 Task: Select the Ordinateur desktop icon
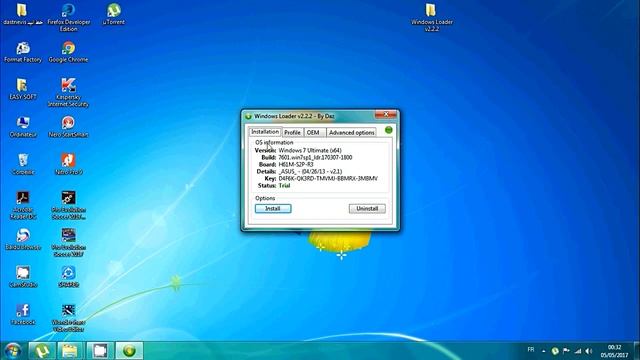click(x=23, y=127)
